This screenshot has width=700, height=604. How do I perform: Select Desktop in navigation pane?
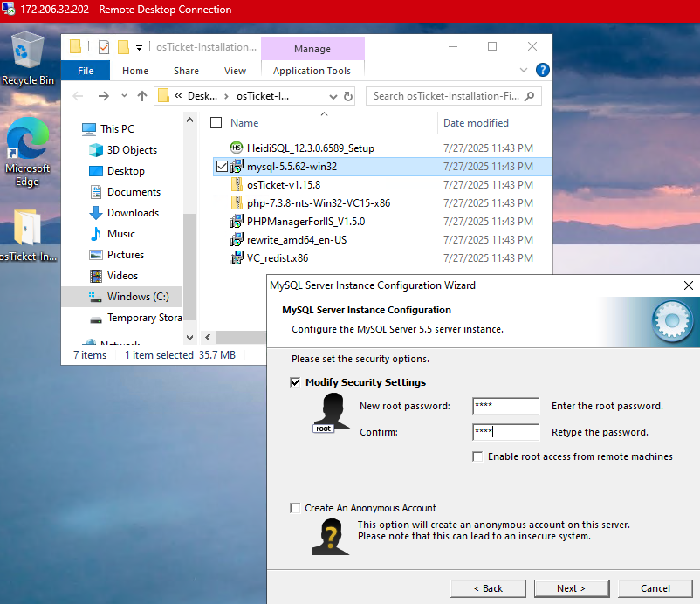[116, 171]
